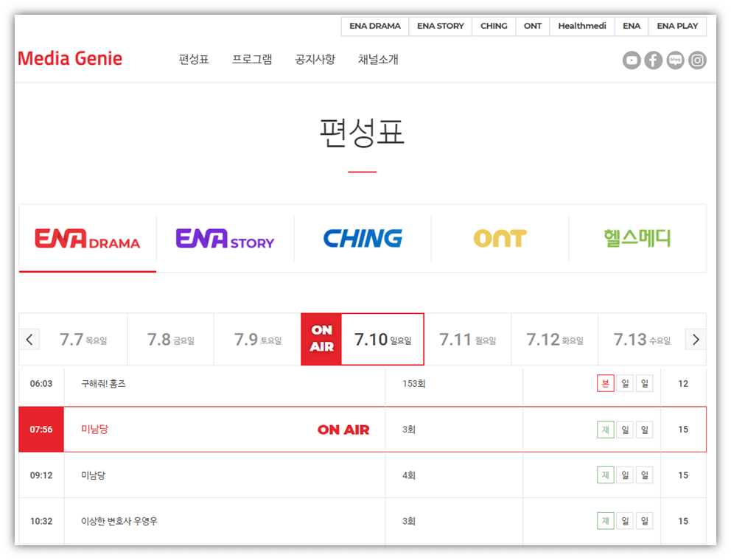Select the ENA STORY channel logo tab
The width and height of the screenshot is (731, 560).
(x=225, y=238)
